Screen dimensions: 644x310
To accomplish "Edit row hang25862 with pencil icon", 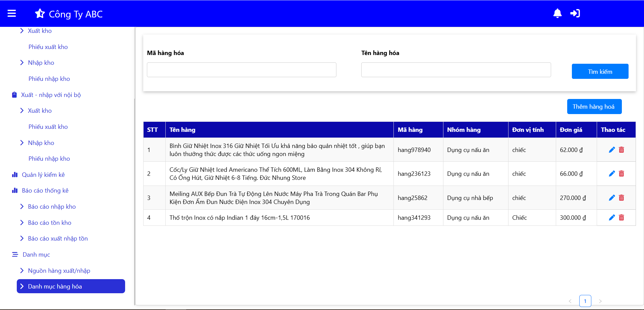I will [612, 198].
